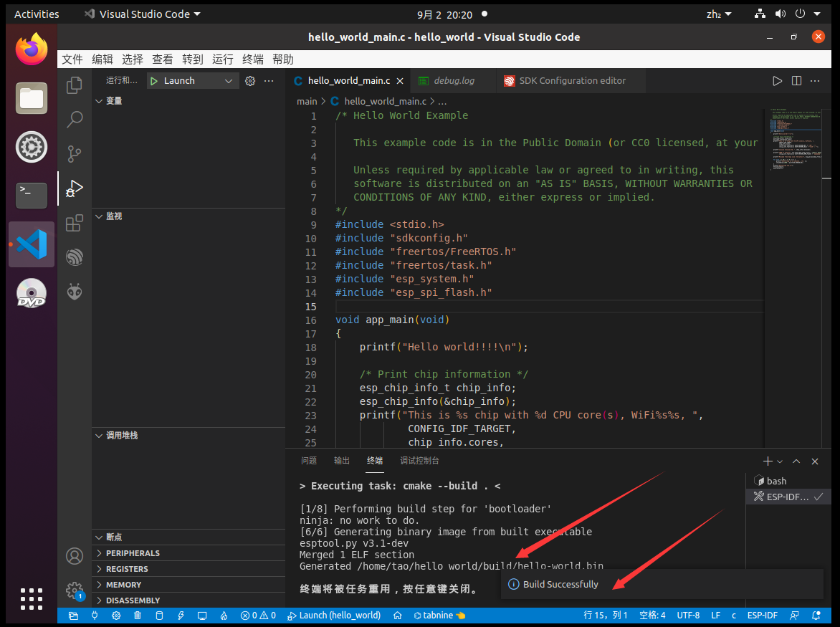This screenshot has height=627, width=840.
Task: Start the ESP-IDF monitor from the status bar
Action: (x=201, y=615)
